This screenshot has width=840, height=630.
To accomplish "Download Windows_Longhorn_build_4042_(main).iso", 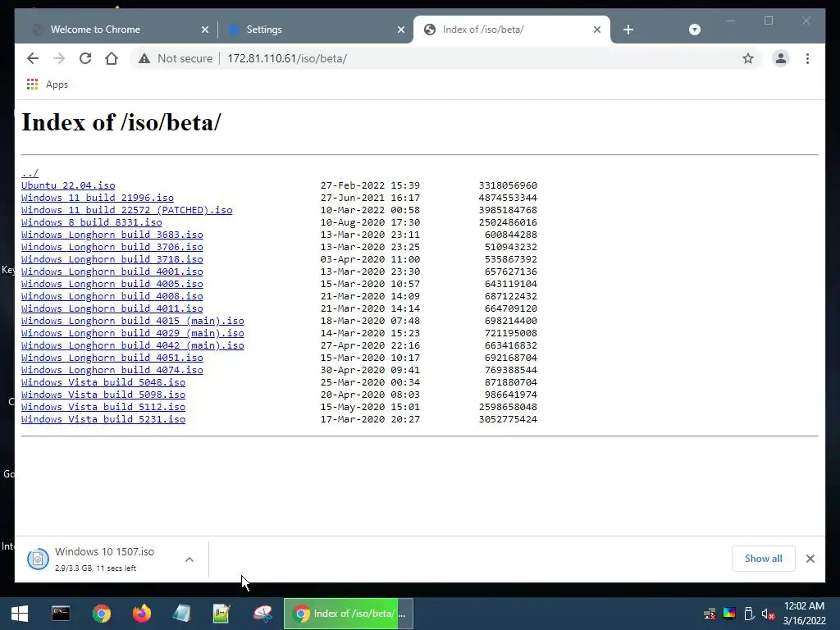I will [x=133, y=345].
